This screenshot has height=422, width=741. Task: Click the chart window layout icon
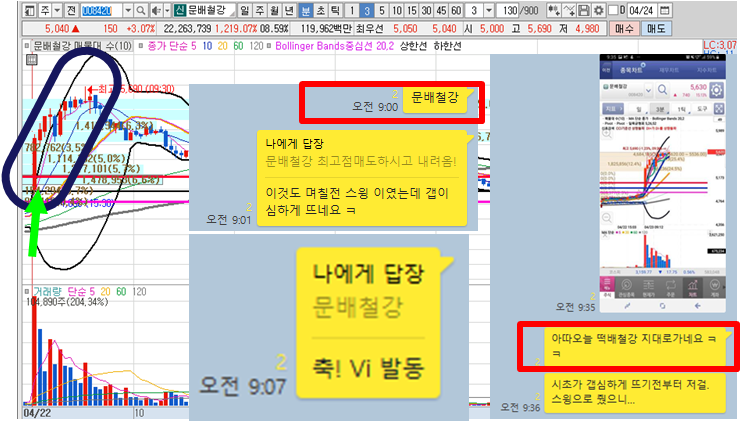pyautogui.click(x=29, y=10)
